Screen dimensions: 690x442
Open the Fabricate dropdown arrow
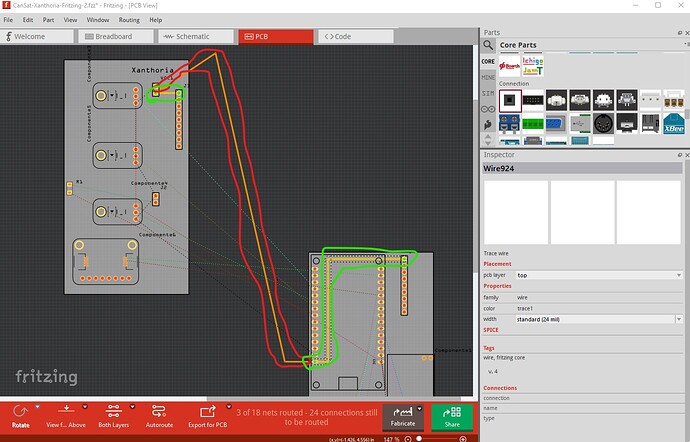[419, 409]
